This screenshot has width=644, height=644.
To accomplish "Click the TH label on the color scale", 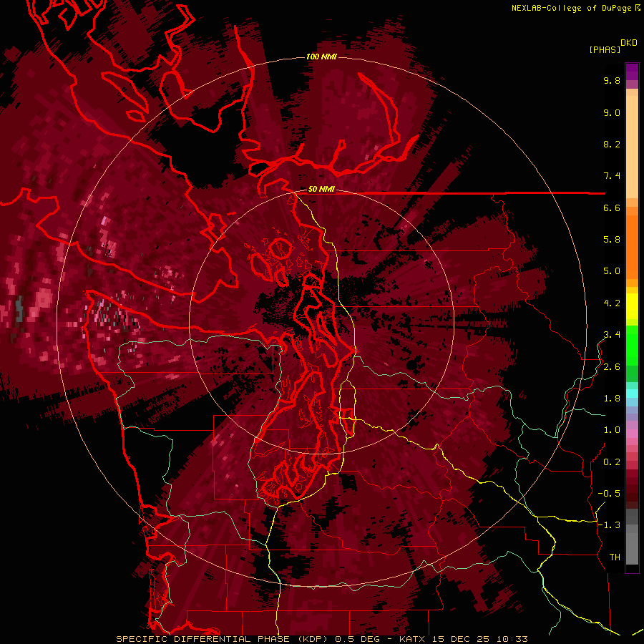I will (x=615, y=557).
